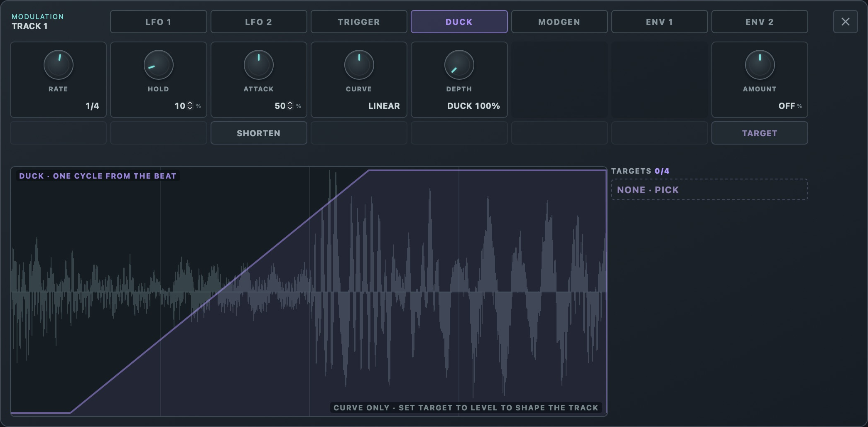Click the CURVE knob
868x427 pixels.
tap(359, 65)
